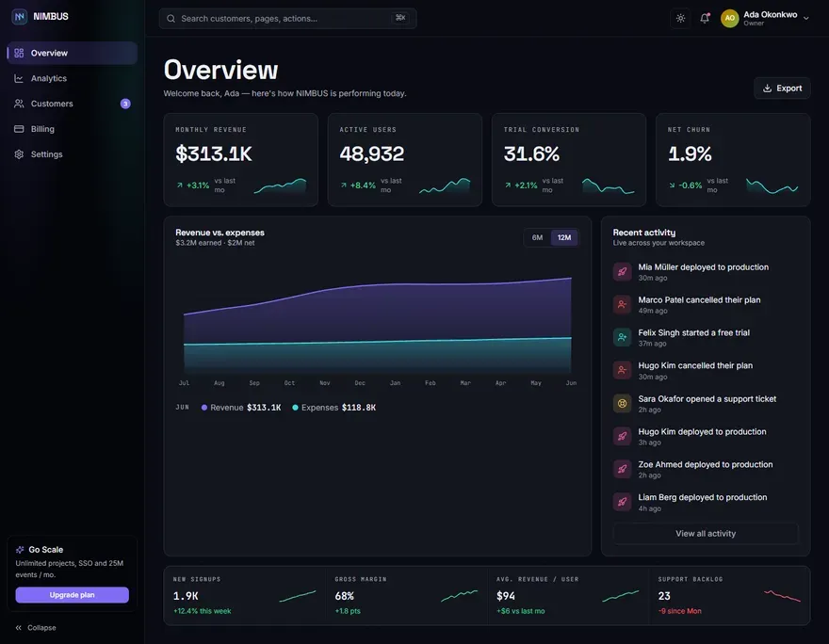Click the '-9 since Mon' text

679,611
